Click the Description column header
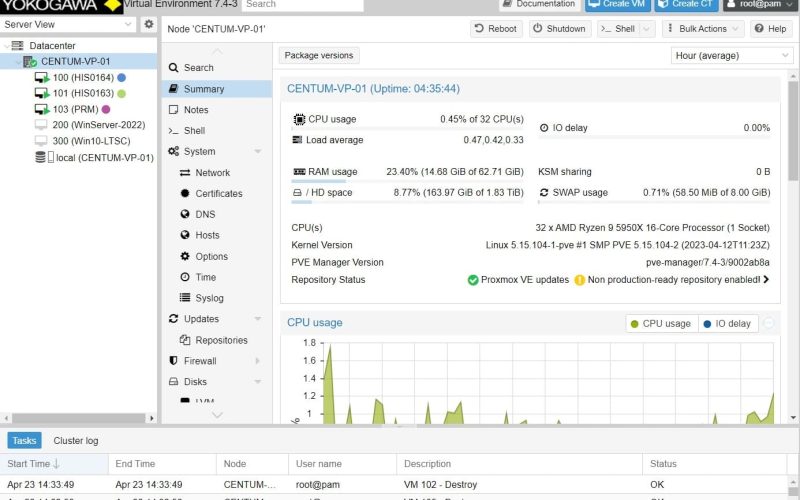The height and width of the screenshot is (500, 800). 519,464
